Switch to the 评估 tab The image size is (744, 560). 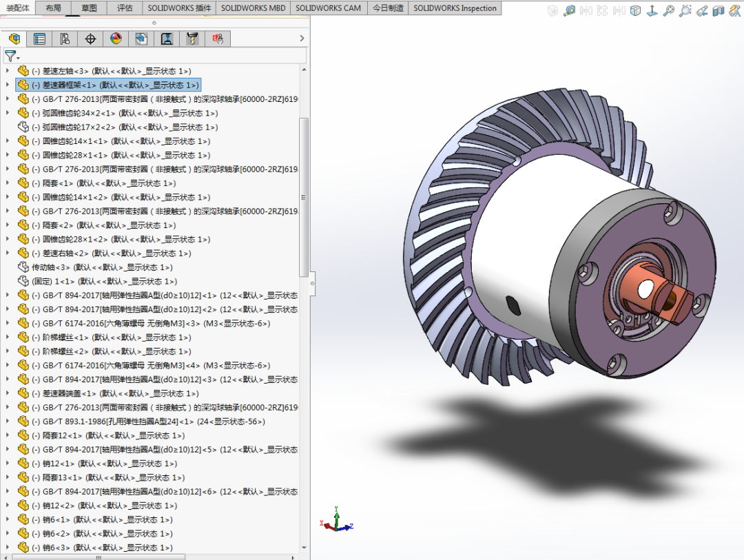[125, 8]
